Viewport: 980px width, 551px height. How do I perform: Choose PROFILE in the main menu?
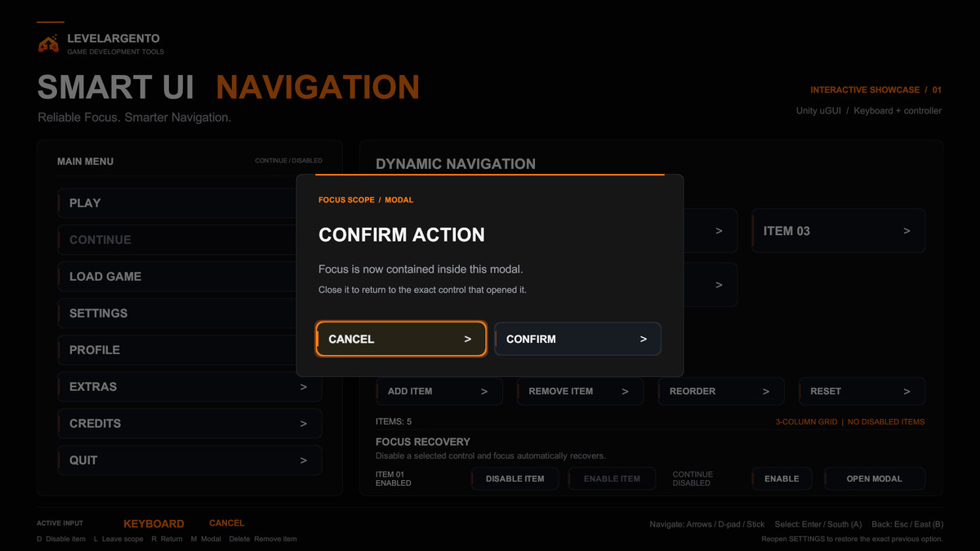click(176, 350)
